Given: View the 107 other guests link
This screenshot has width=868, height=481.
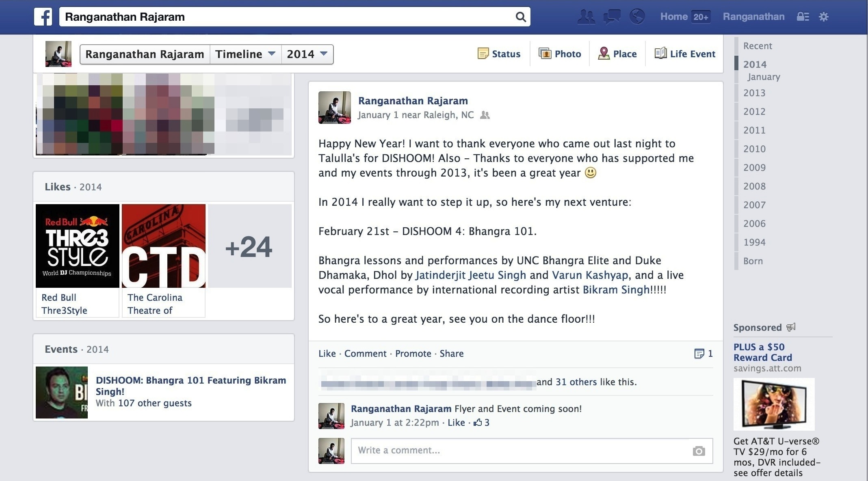Looking at the screenshot, I should [155, 403].
